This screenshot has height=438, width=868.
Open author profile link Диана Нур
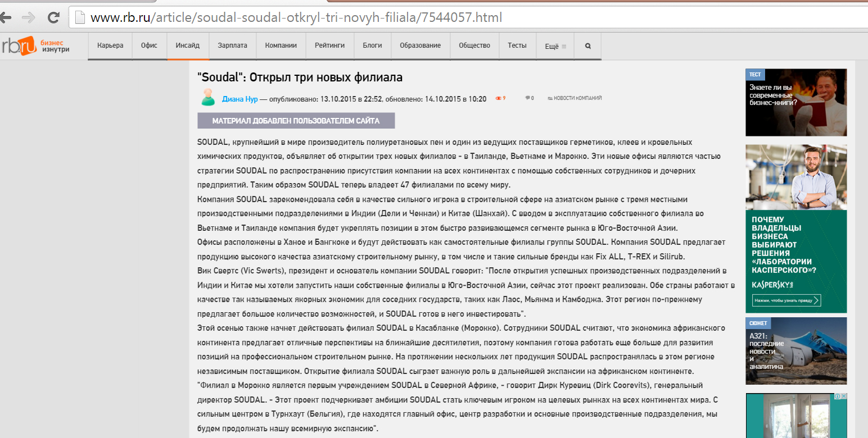240,99
